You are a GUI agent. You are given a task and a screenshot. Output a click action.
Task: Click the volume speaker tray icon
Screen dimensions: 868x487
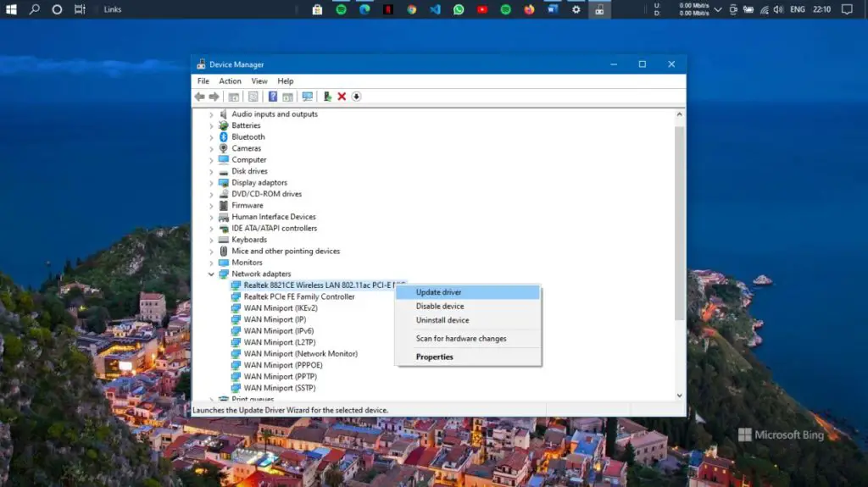778,9
